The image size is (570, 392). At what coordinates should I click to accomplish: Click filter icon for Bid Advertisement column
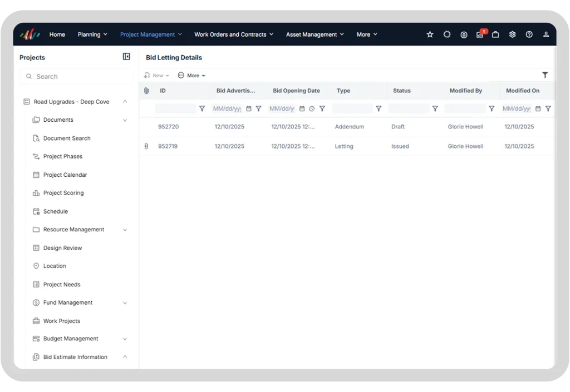pos(258,108)
